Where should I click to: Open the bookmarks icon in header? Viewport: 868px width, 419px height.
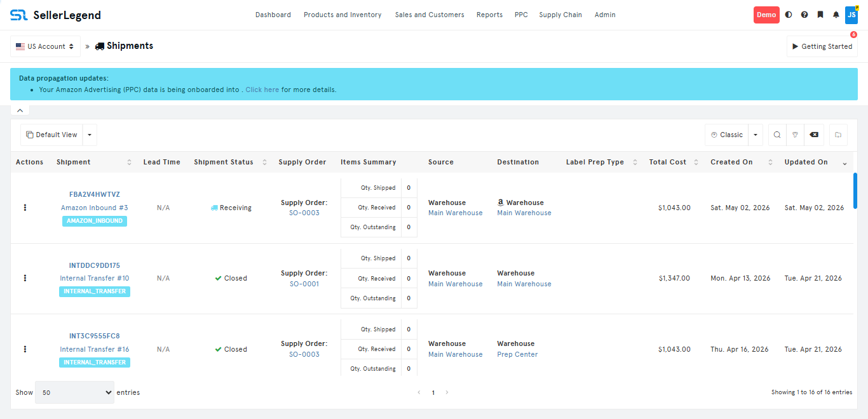click(820, 15)
